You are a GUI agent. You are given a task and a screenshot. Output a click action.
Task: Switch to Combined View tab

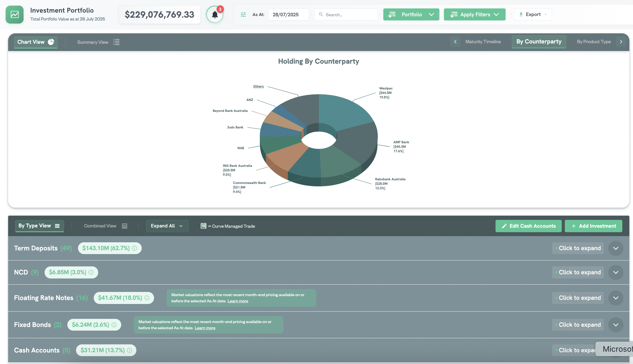pyautogui.click(x=105, y=226)
